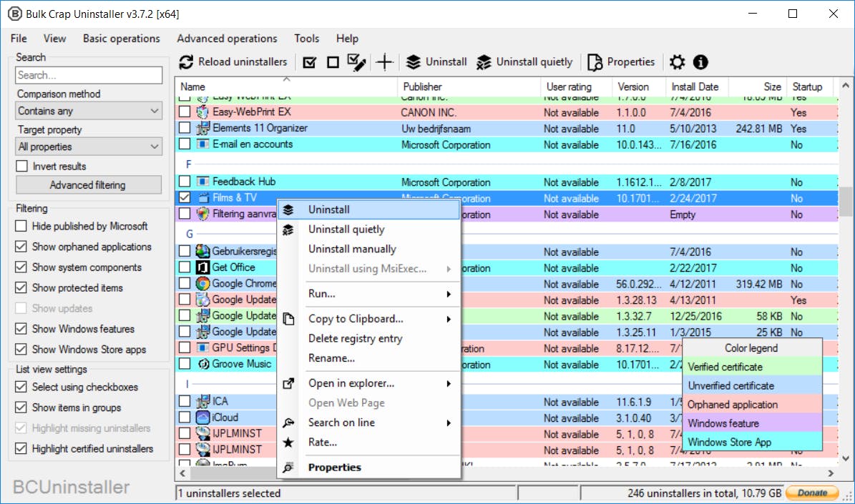The image size is (855, 504).
Task: Open the Help menu
Action: coord(347,38)
